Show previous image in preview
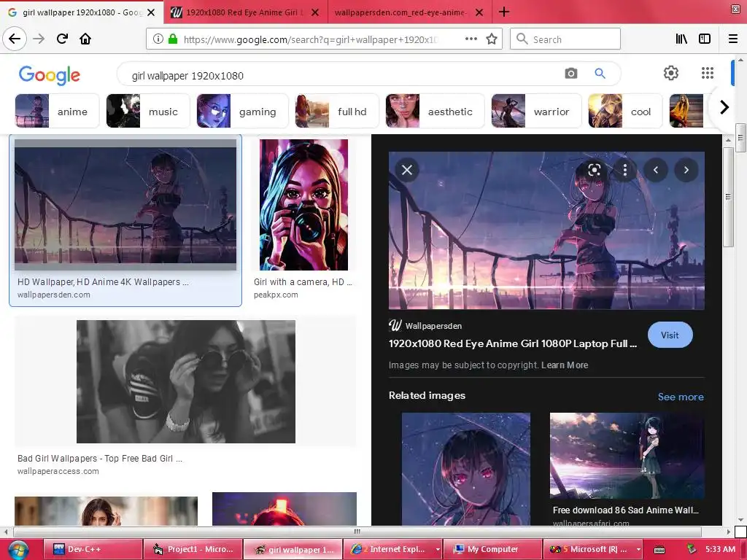The height and width of the screenshot is (560, 747). (656, 170)
